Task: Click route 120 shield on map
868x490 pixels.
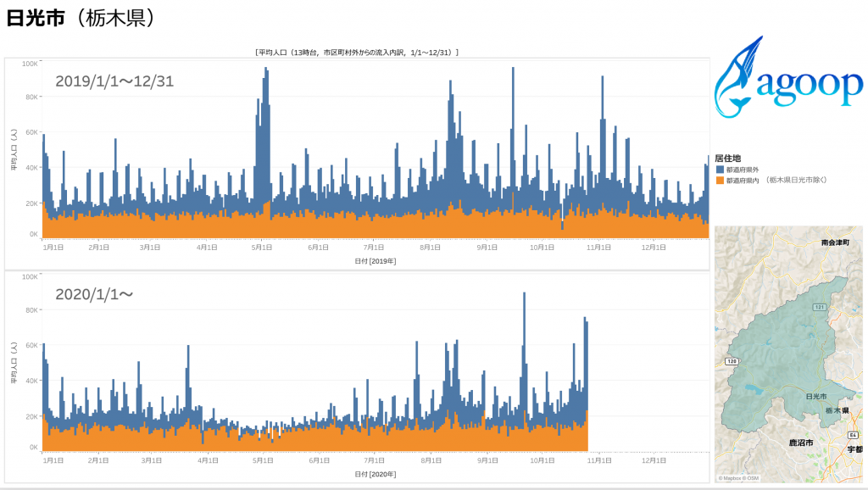Action: [731, 361]
